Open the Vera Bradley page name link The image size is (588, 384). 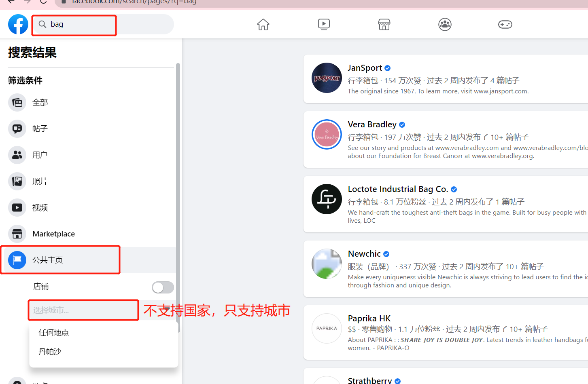click(372, 124)
